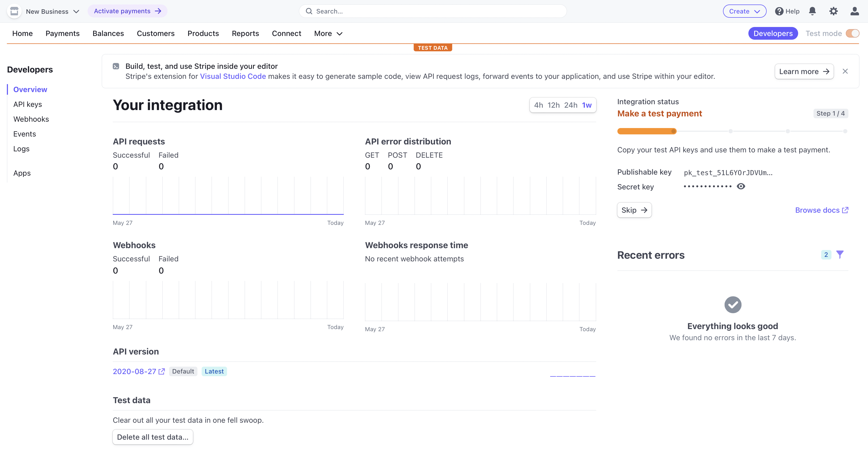Click the integration status progress bar
The image size is (868, 464).
coord(732,131)
